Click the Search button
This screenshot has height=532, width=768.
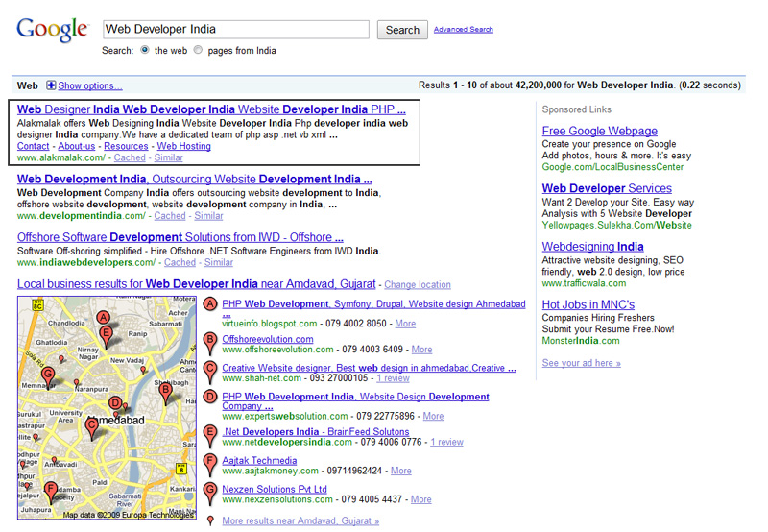402,30
